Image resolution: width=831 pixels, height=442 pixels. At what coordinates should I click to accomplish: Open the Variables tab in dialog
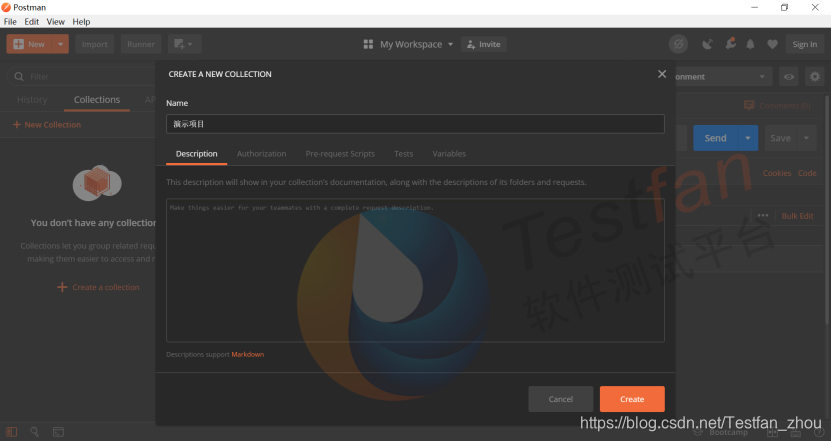[449, 154]
